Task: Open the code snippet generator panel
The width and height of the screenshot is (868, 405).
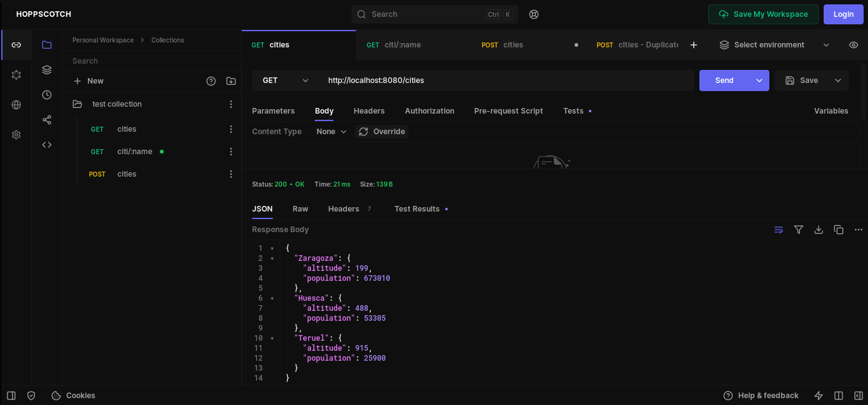Action: (47, 145)
